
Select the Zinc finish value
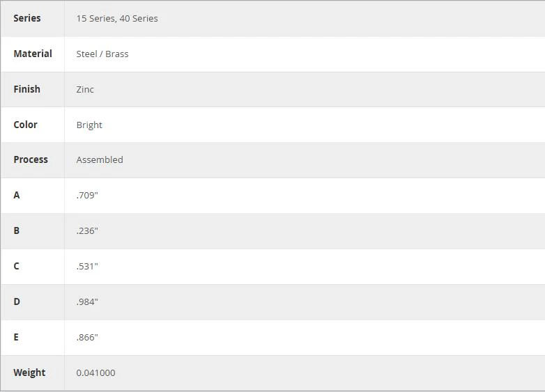pos(85,90)
